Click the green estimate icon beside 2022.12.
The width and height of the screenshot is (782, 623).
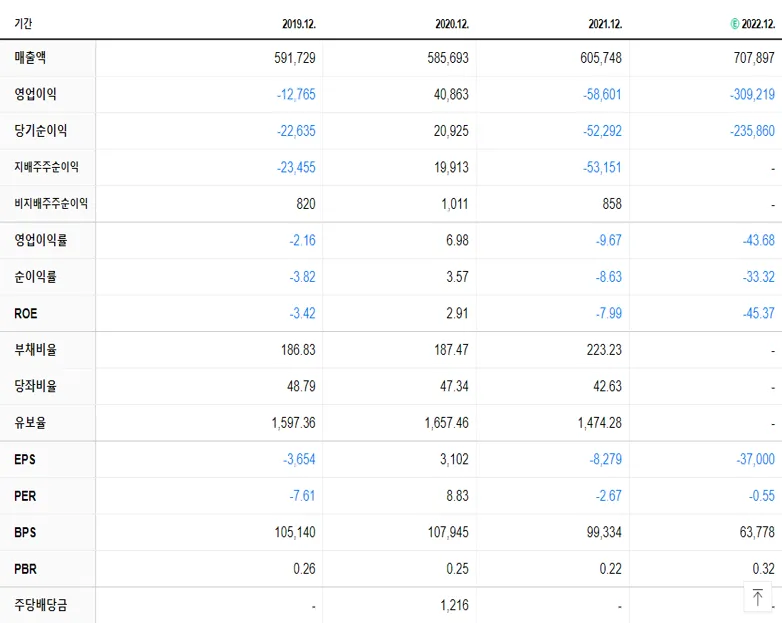click(735, 23)
